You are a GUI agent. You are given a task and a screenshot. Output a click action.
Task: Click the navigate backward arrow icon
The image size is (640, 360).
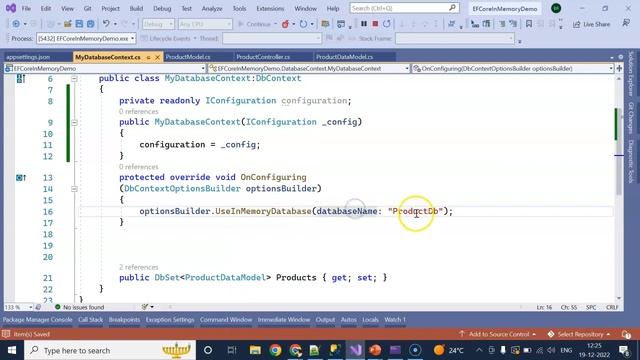[x=16, y=24]
